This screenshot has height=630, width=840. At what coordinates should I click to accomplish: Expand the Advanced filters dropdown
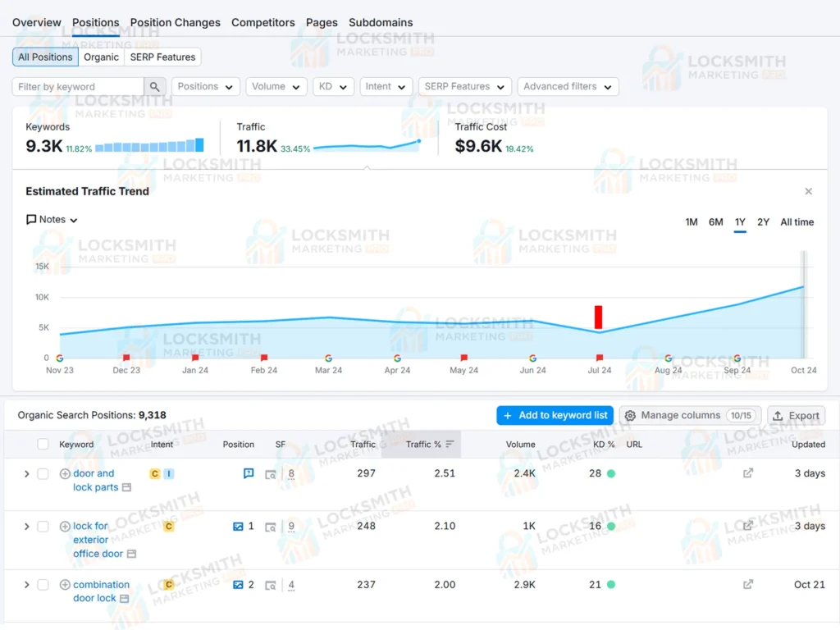[x=568, y=87]
